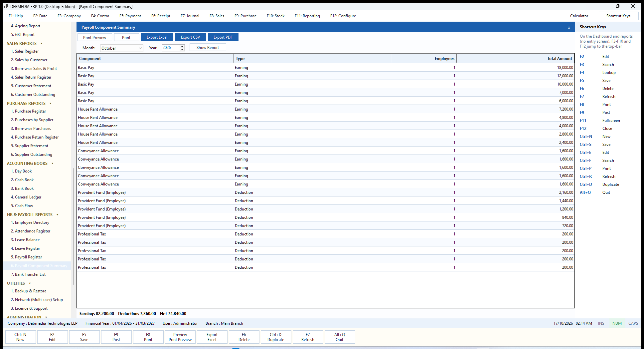Click into the Year input field
Viewport: 644px width, 349px height.
pyautogui.click(x=171, y=48)
